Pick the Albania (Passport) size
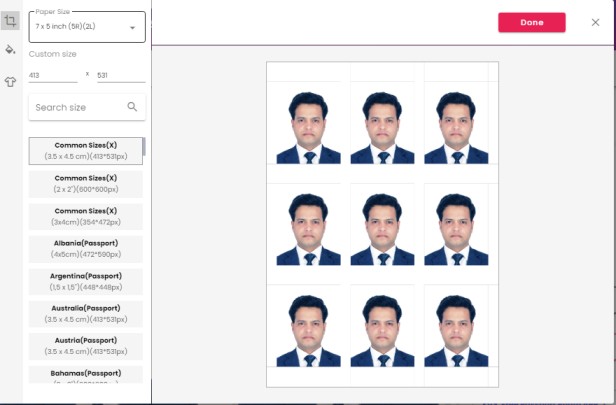 pos(85,249)
